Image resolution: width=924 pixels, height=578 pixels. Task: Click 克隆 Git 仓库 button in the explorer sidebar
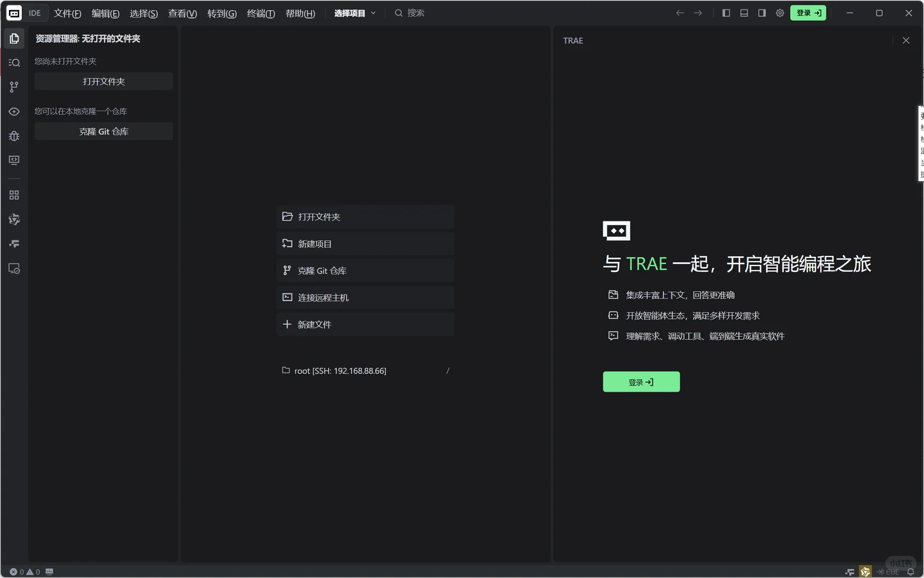tap(104, 132)
